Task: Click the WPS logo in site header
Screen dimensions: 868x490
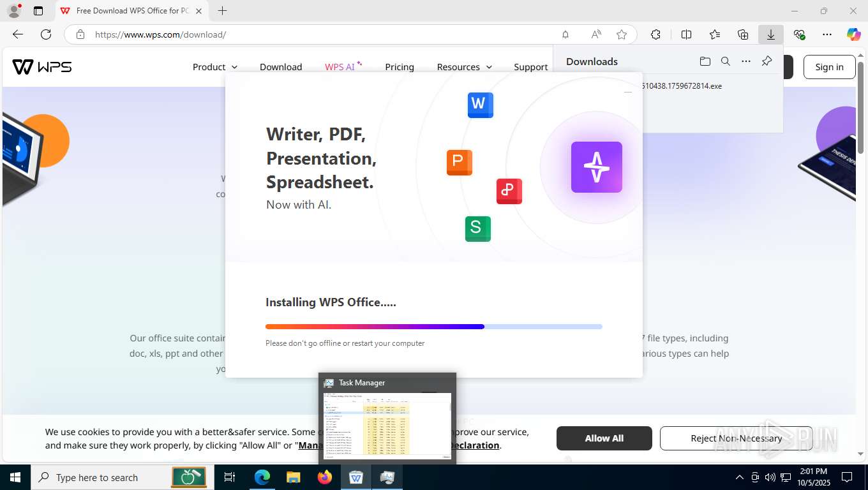Action: [x=42, y=66]
